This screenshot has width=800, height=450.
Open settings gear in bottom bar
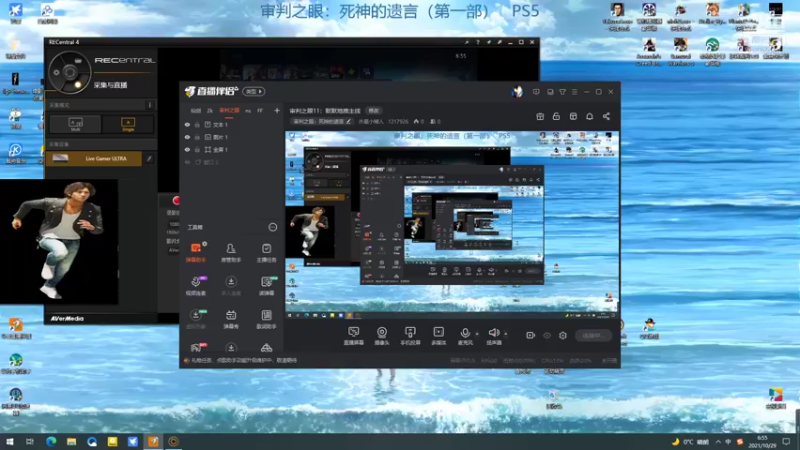coord(563,335)
